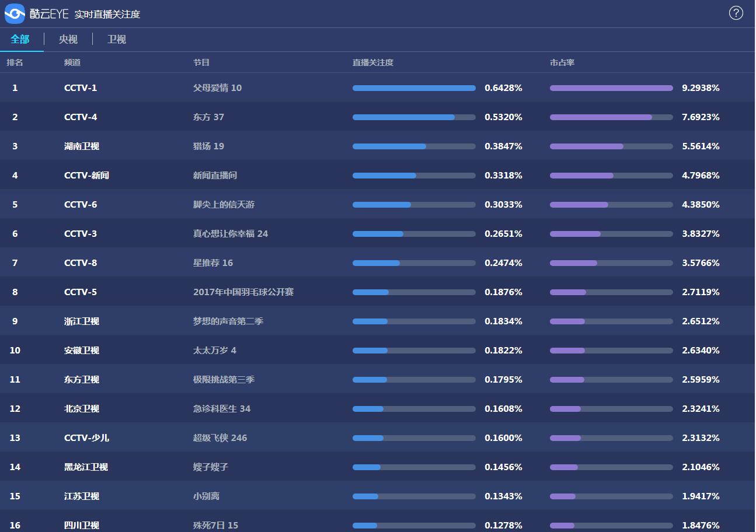The image size is (756, 532).
Task: Open the help question mark icon
Action: click(736, 13)
